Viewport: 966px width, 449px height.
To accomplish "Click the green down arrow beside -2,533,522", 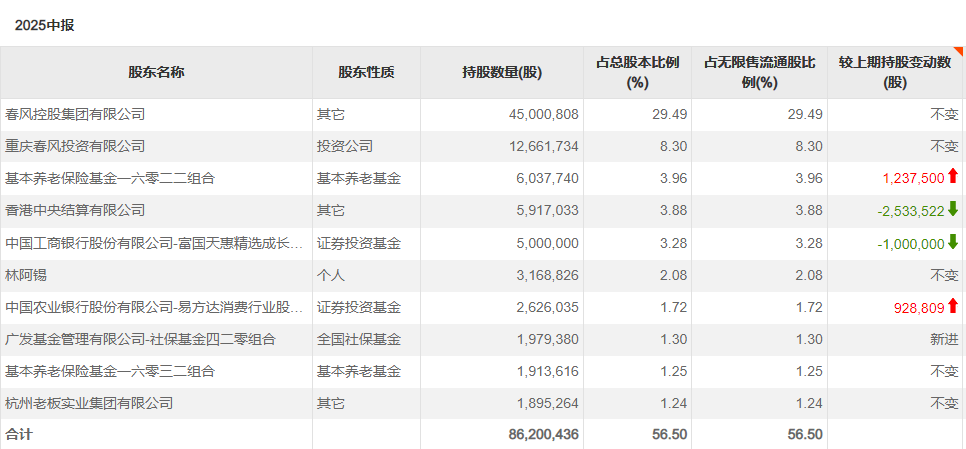I will pos(953,209).
